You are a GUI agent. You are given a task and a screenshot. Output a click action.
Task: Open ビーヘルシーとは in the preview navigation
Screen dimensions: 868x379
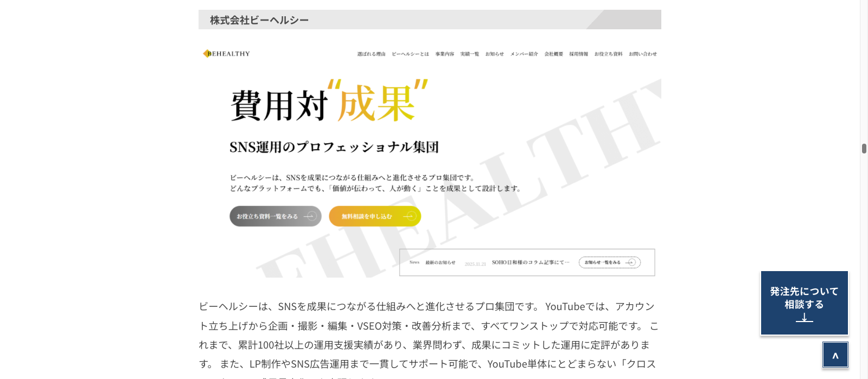click(410, 54)
